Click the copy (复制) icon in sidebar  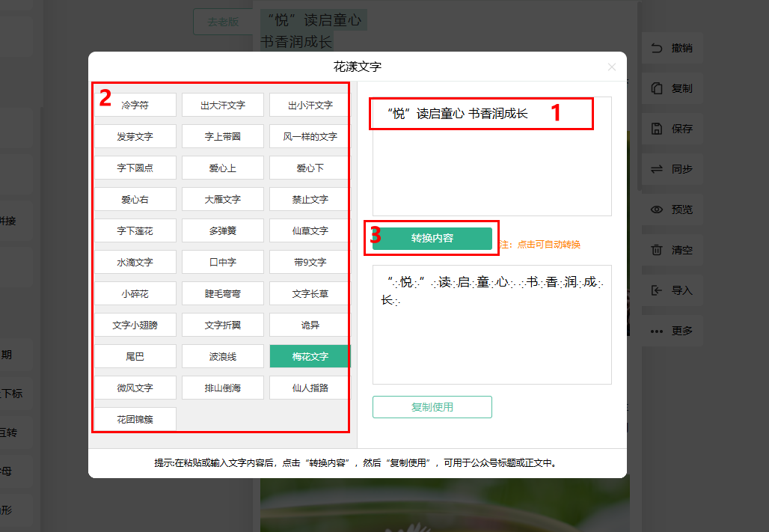pos(657,88)
